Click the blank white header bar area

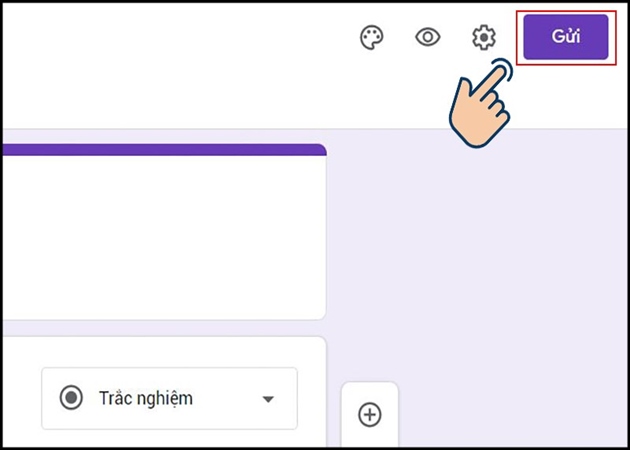coord(177,66)
